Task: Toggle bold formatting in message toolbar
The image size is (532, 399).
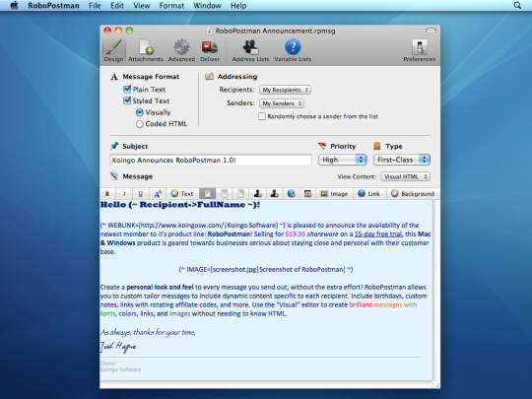Action: (107, 194)
